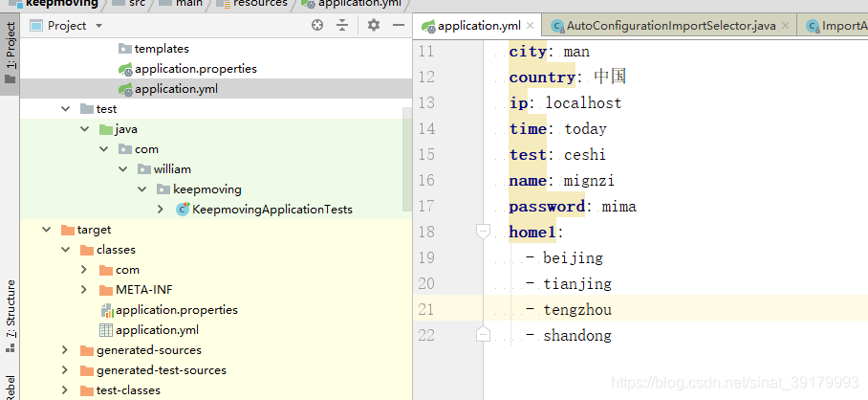This screenshot has width=868, height=400.
Task: Open the Project view dropdown
Action: click(99, 26)
